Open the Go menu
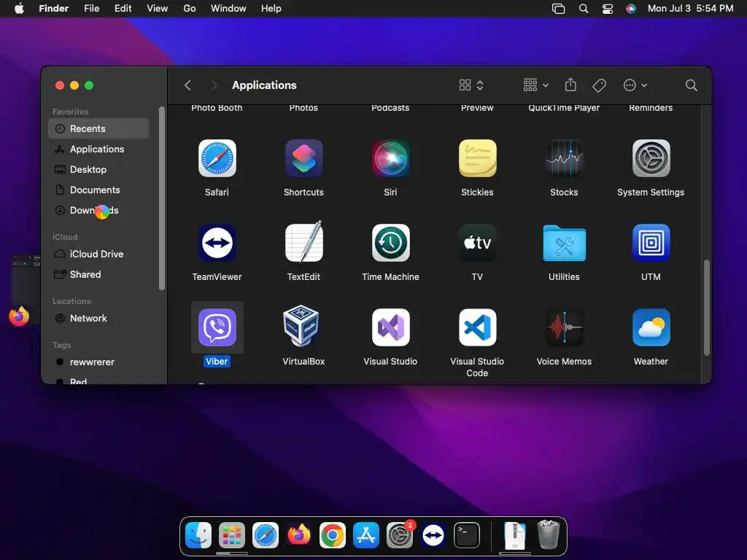Viewport: 747px width, 560px height. 190,9
